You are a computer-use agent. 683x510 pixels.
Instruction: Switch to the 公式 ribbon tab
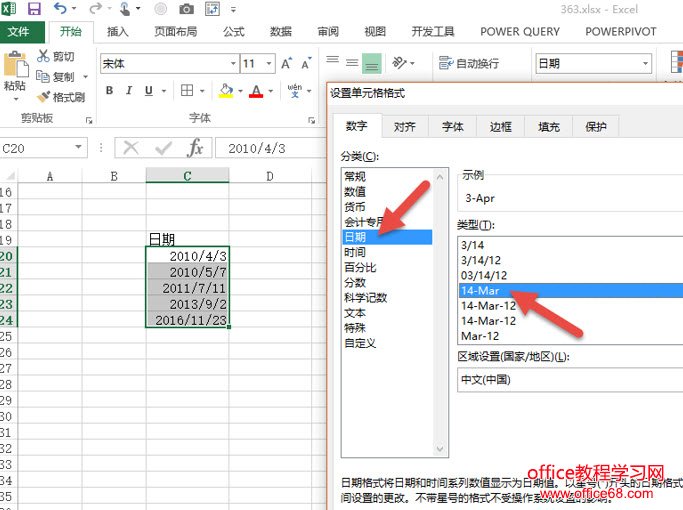click(x=233, y=31)
